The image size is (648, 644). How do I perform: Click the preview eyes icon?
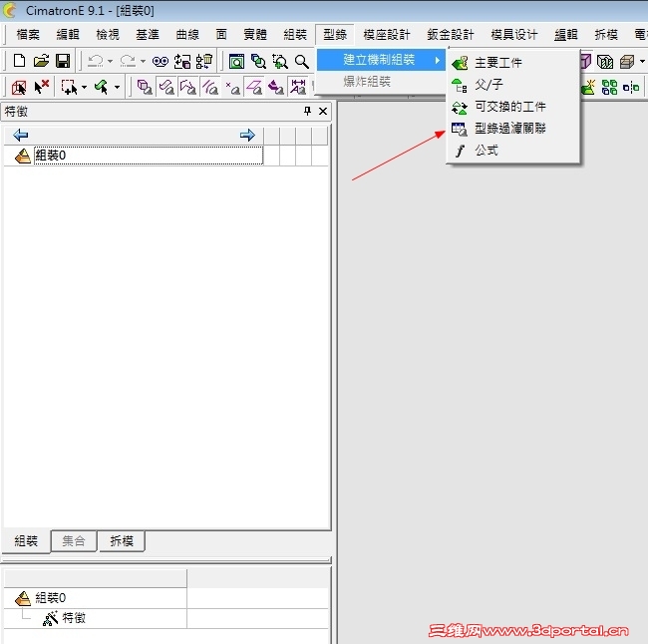[x=161, y=62]
